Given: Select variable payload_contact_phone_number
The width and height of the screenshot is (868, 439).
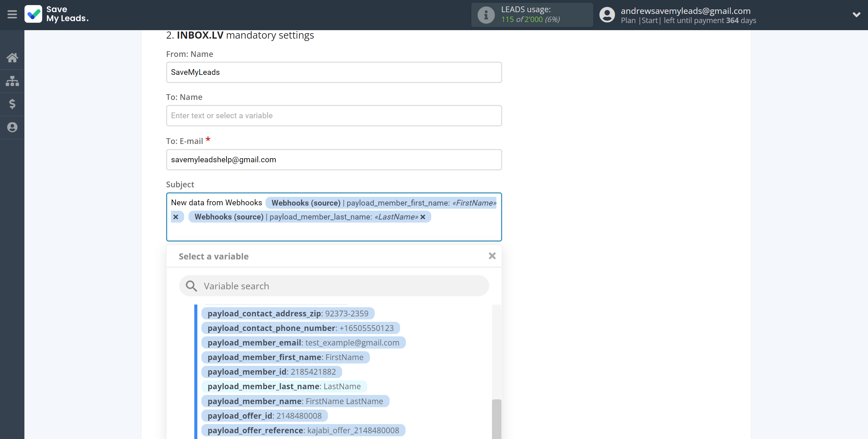Looking at the screenshot, I should tap(300, 328).
